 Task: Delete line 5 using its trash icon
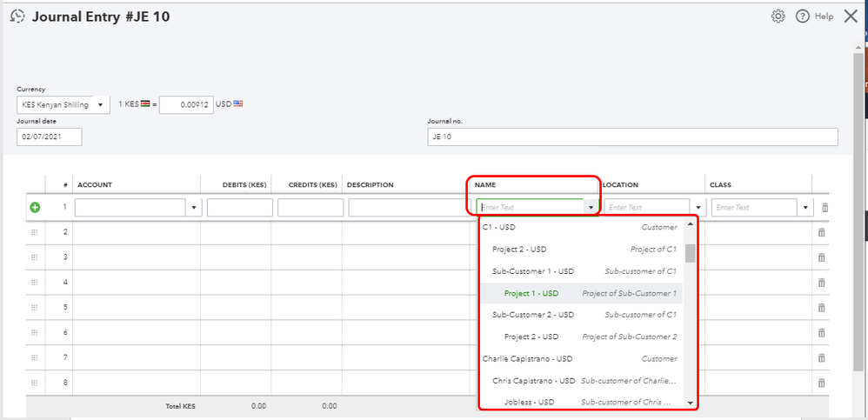pos(822,307)
